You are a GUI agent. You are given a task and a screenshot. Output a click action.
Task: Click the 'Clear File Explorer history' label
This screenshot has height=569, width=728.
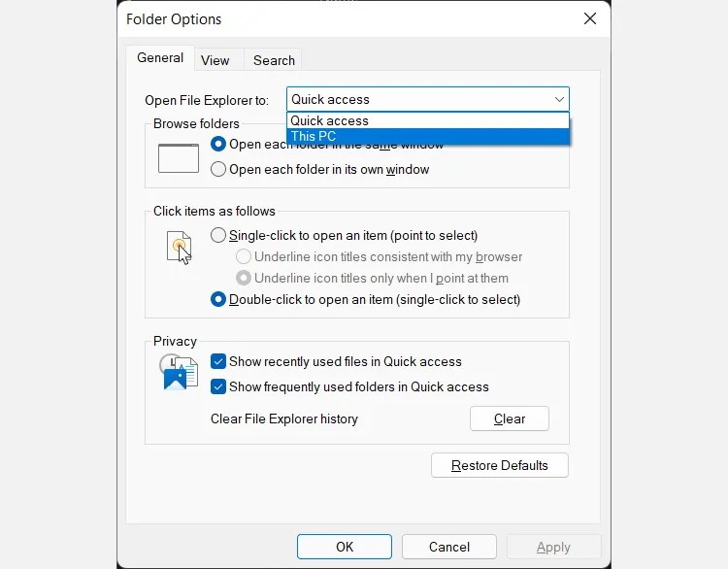pyautogui.click(x=284, y=418)
